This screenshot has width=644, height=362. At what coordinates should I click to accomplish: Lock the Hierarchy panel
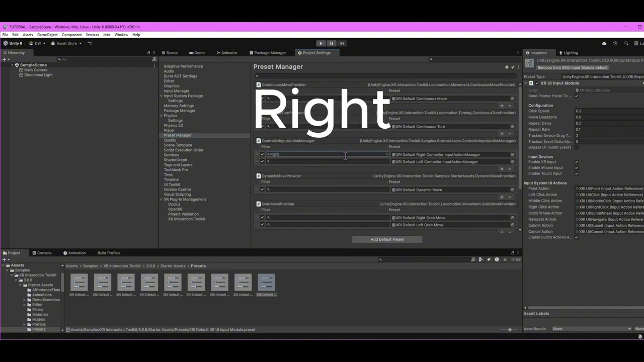[x=148, y=53]
